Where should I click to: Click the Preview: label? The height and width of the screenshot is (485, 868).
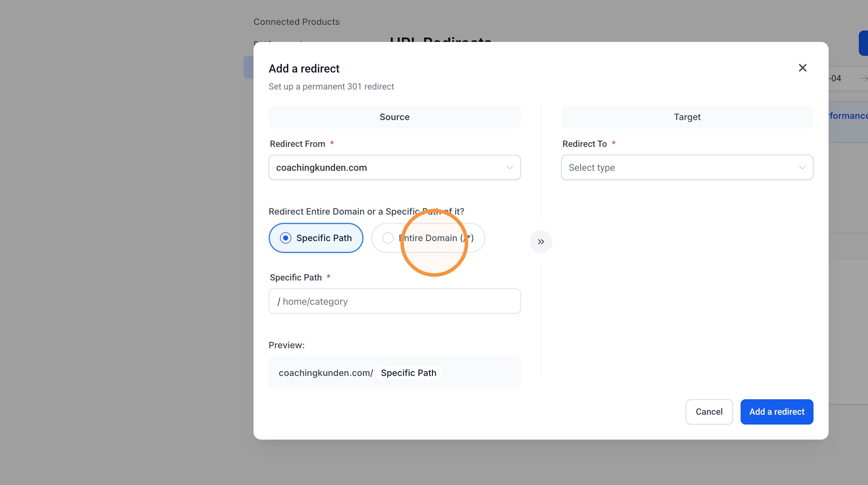click(286, 345)
